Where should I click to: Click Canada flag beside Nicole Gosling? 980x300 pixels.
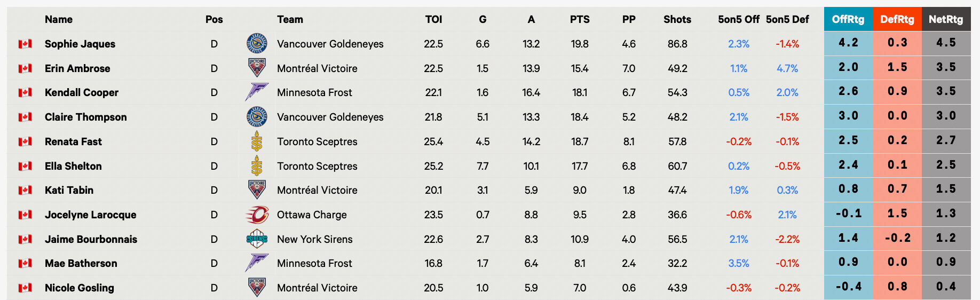click(x=25, y=288)
